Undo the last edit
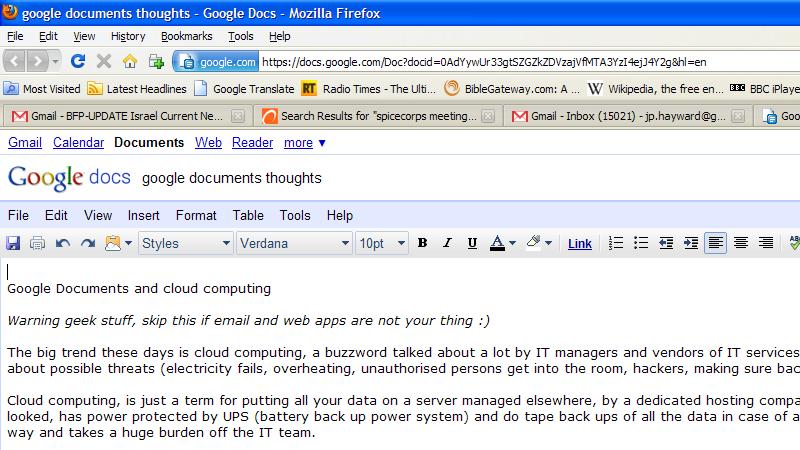The image size is (800, 450). point(63,243)
